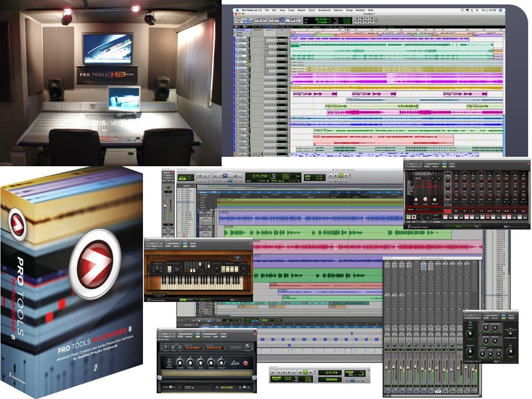Open the Event menu in Pro Tools LE
Screen dimensions: 532x399
point(311,11)
